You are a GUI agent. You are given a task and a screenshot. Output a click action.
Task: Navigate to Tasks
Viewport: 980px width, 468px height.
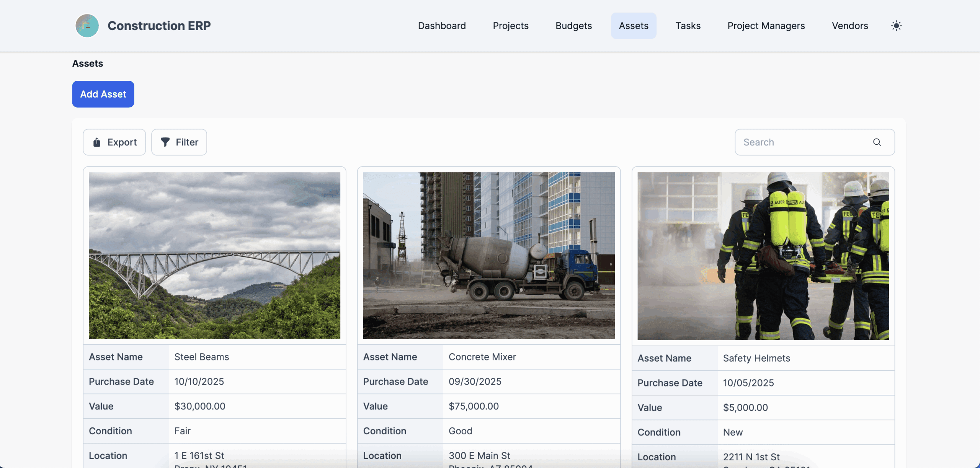[x=688, y=26]
